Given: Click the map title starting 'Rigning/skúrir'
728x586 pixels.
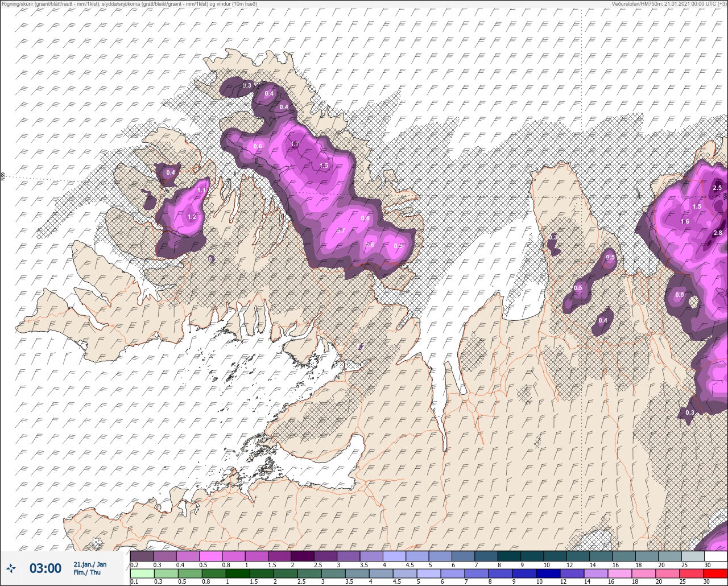Looking at the screenshot, I should (x=129, y=4).
